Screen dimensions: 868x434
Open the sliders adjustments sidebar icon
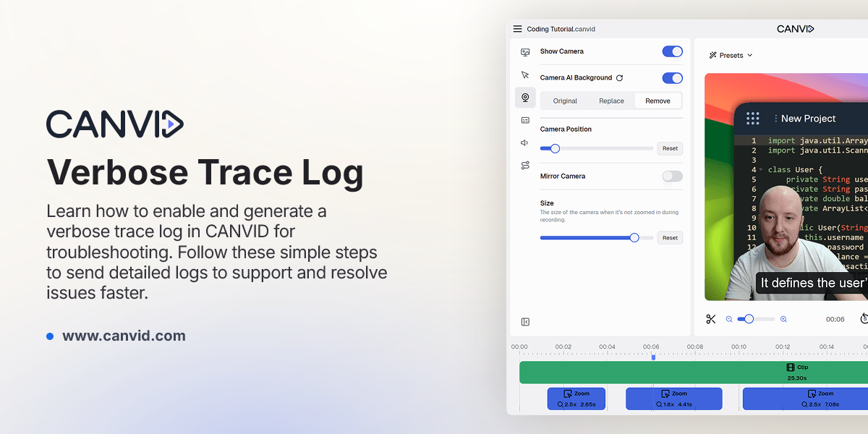click(525, 166)
